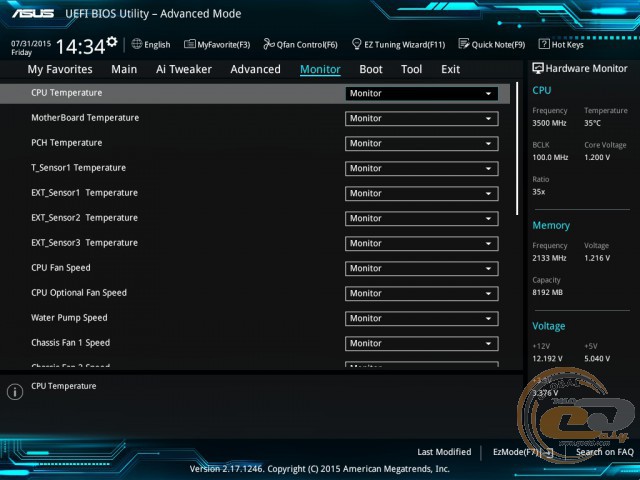Click the 1.200 V core voltage value
This screenshot has height=480, width=640.
coord(597,157)
